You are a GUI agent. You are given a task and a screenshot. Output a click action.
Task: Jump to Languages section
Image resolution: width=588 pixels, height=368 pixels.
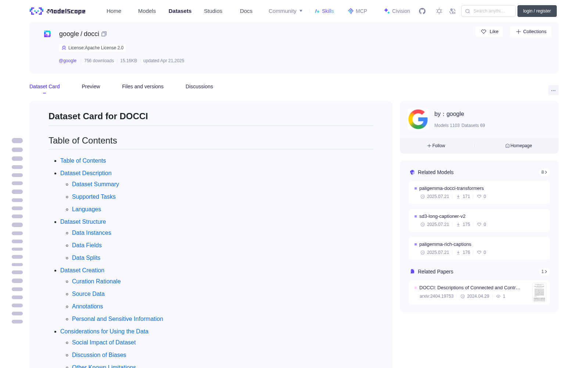(x=86, y=209)
